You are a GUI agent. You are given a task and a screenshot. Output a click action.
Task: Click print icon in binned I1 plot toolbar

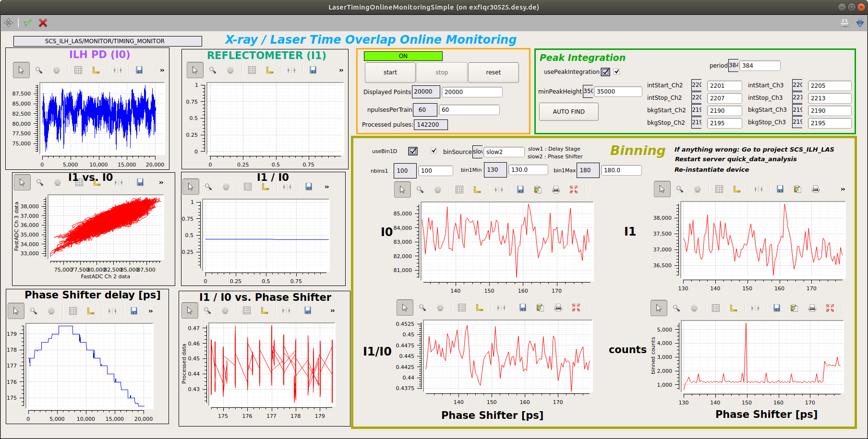pyautogui.click(x=816, y=189)
